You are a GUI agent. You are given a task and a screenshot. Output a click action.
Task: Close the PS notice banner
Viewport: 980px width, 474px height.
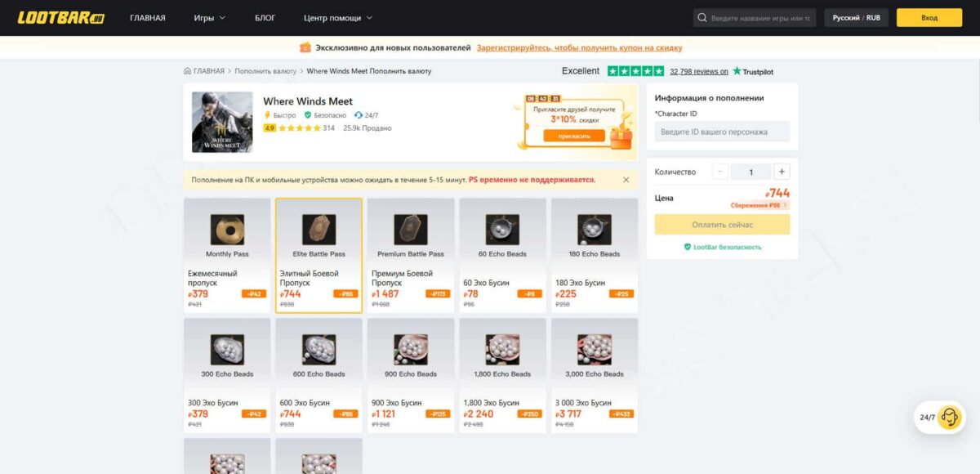coord(626,180)
